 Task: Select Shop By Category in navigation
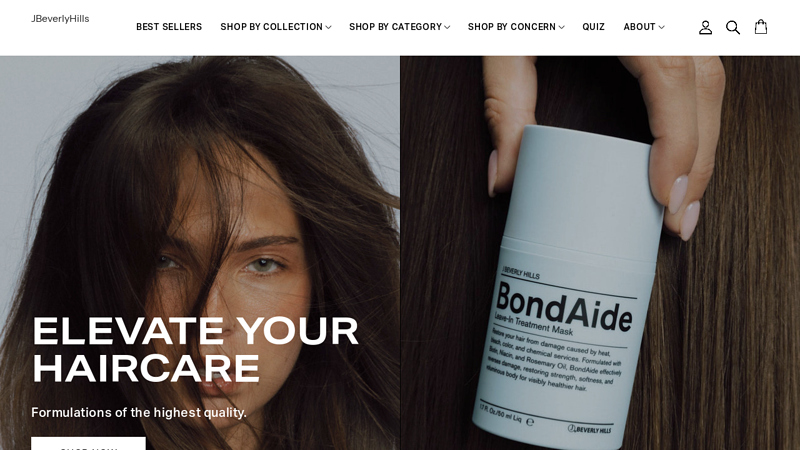tap(395, 27)
